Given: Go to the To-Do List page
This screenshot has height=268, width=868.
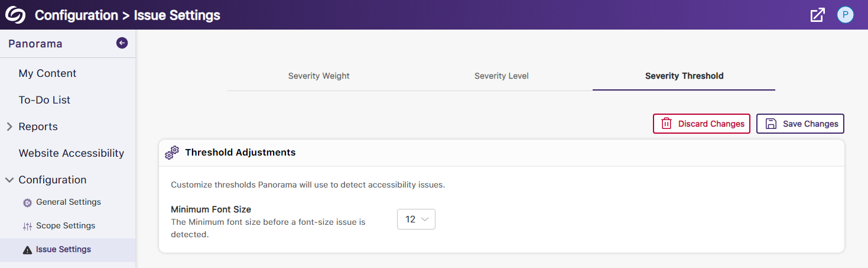Looking at the screenshot, I should tap(44, 100).
